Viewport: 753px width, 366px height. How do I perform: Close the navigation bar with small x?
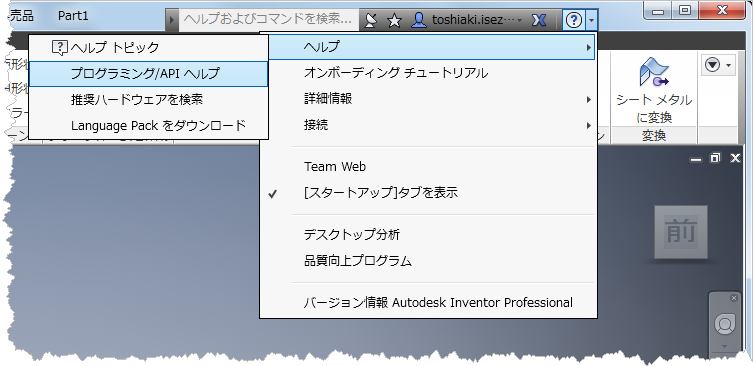tap(733, 298)
